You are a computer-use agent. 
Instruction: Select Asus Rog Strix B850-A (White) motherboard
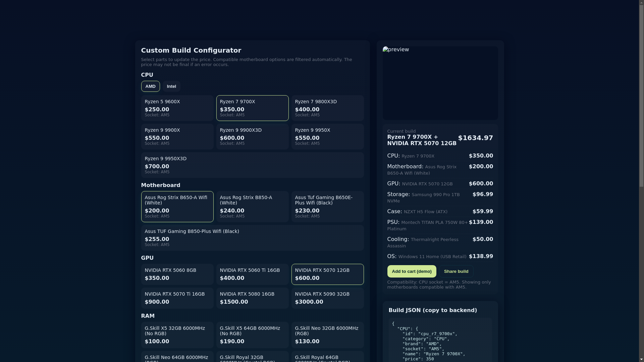coord(252,207)
